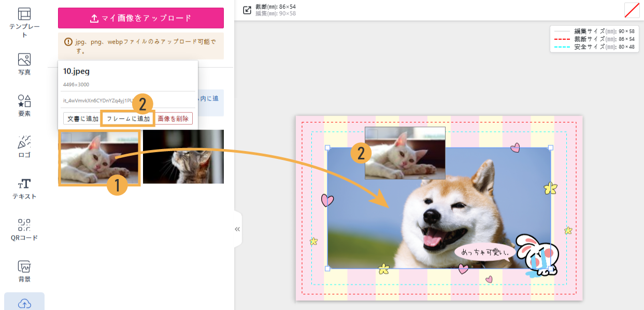
Task: Click the red diagonal slash swatch
Action: coord(632,10)
